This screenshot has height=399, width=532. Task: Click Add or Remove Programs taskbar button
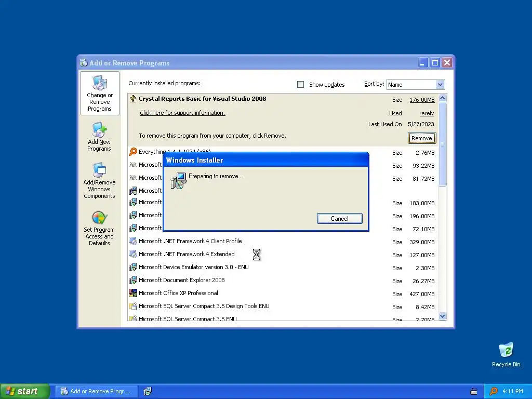pyautogui.click(x=97, y=391)
